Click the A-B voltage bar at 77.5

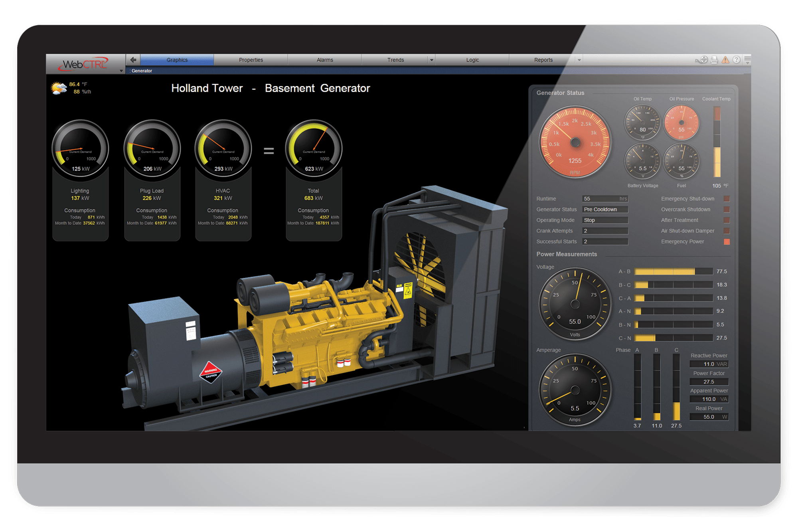pos(674,271)
